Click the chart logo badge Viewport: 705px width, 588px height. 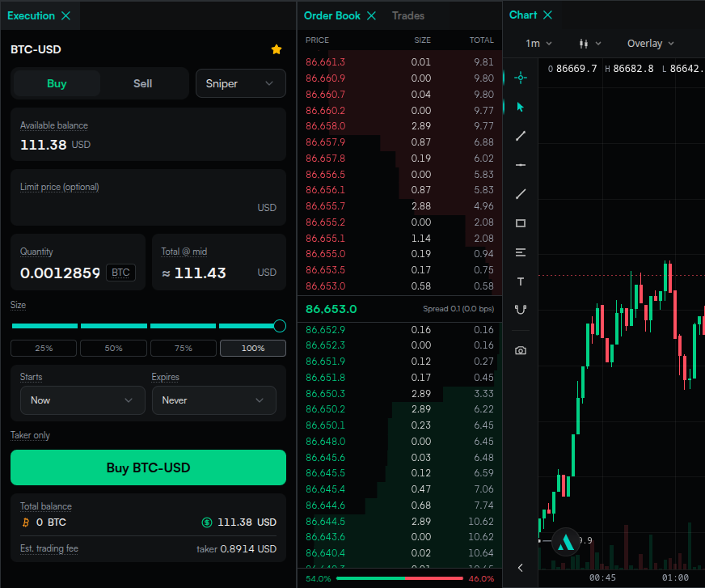coord(565,542)
